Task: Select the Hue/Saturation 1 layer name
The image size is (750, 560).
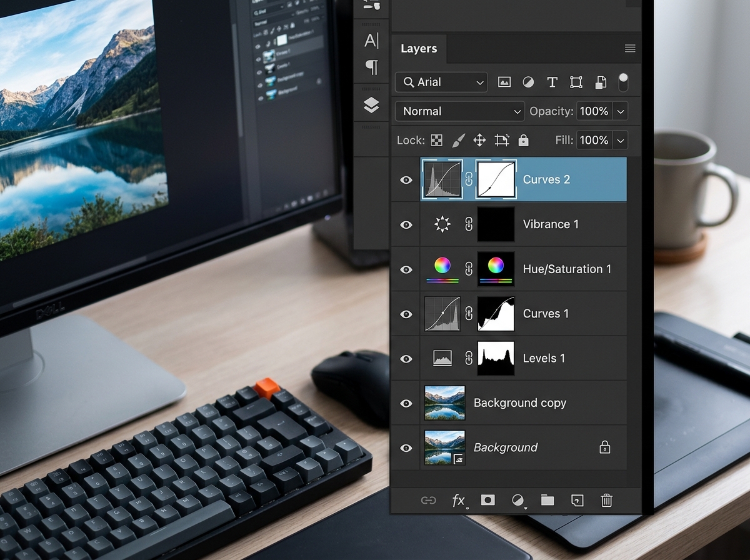Action: coord(567,269)
